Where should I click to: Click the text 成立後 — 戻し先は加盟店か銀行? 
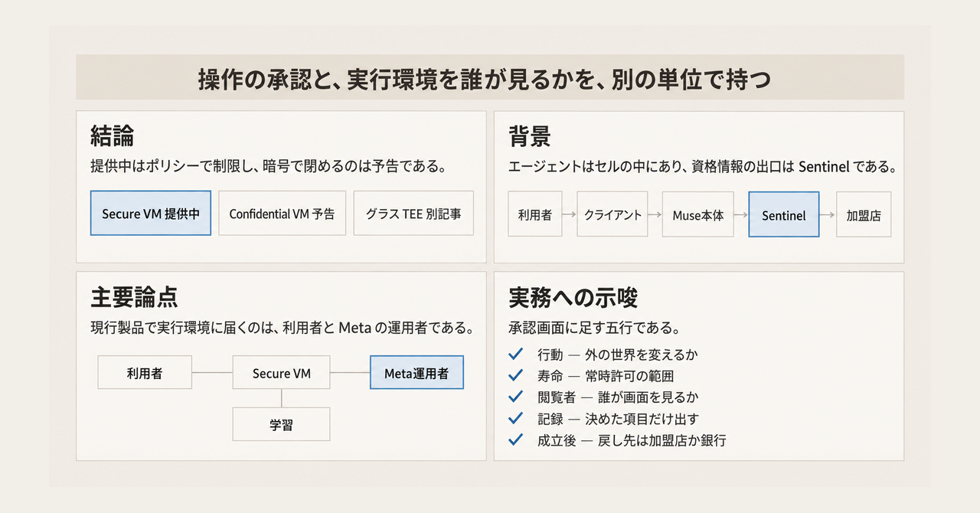[632, 440]
